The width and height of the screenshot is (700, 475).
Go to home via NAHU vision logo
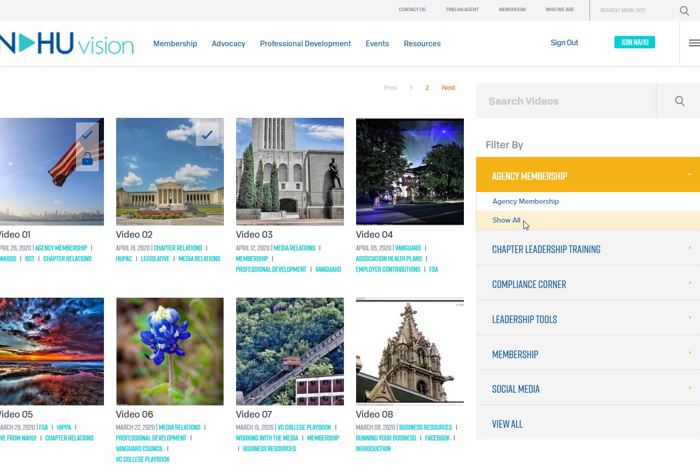tap(67, 44)
